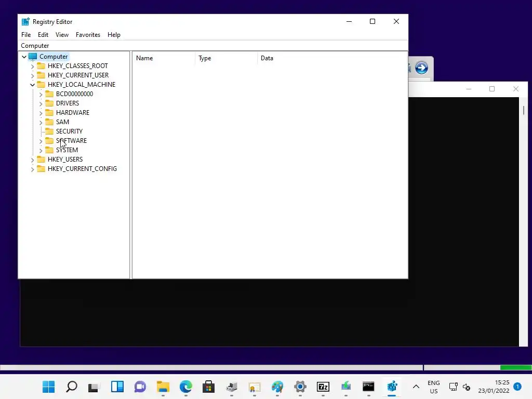This screenshot has width=532, height=399.
Task: Click the console window vertical scrollbar
Action: click(x=524, y=222)
